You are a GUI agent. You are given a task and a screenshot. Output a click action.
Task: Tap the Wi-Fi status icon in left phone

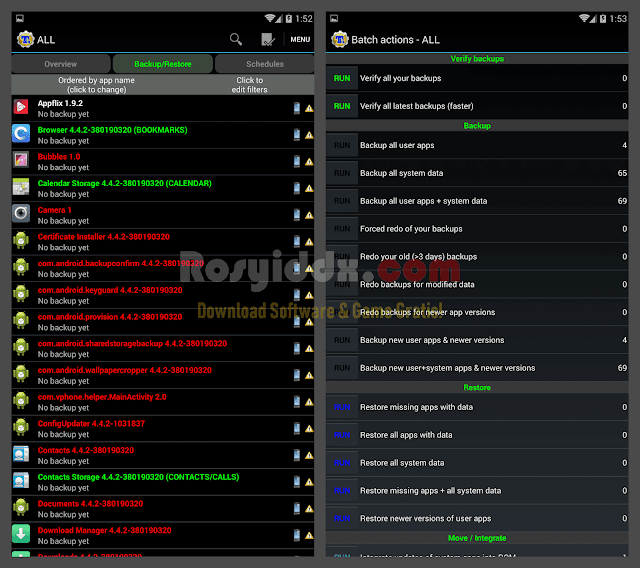pyautogui.click(x=270, y=18)
